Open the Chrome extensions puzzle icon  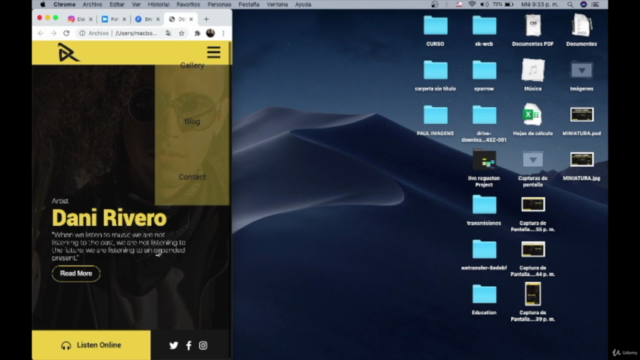pyautogui.click(x=197, y=33)
